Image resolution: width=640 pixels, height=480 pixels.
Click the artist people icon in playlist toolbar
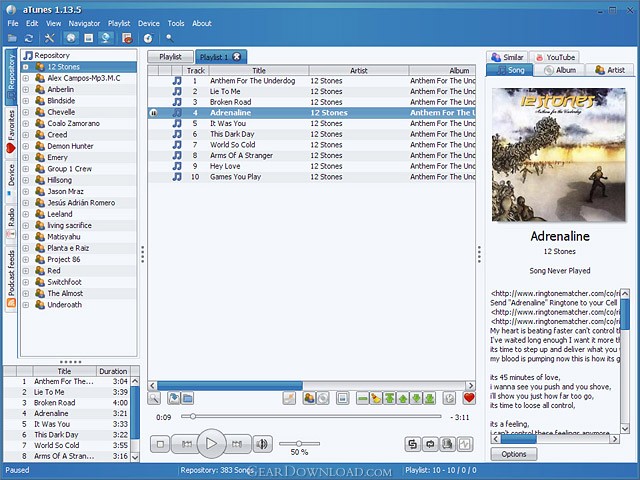point(309,398)
